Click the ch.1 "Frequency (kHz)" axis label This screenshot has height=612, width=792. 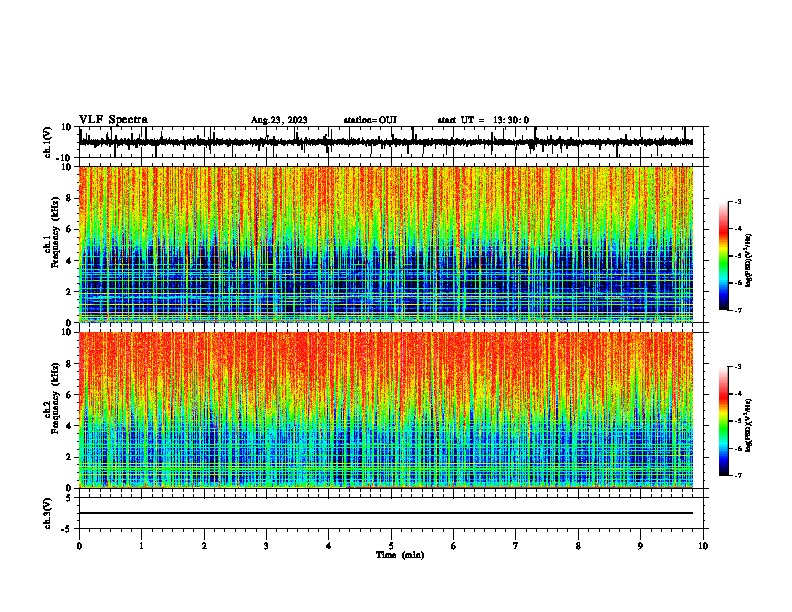pos(56,232)
